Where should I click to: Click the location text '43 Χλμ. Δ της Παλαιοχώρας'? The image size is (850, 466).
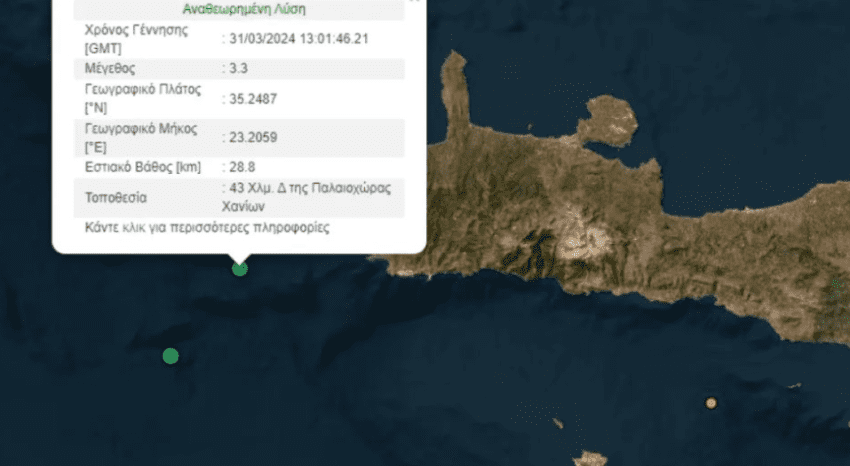tap(308, 188)
